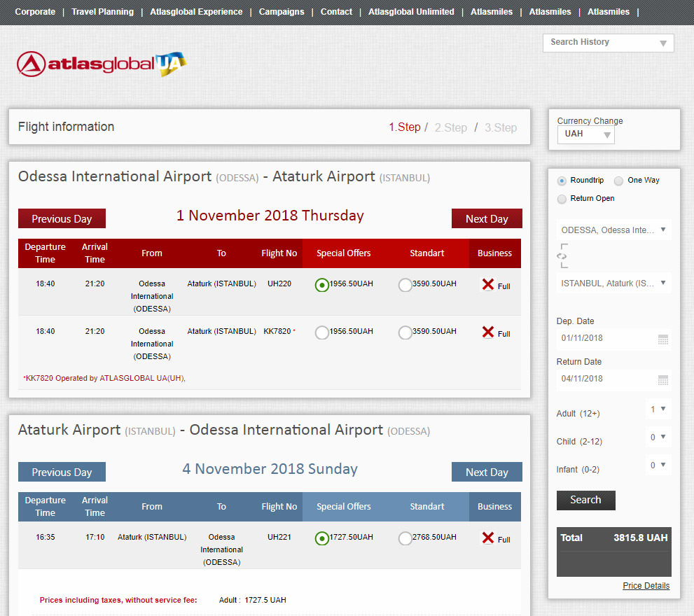Click the Adult : 1727.5 UAH price text
The image size is (694, 616).
(252, 601)
